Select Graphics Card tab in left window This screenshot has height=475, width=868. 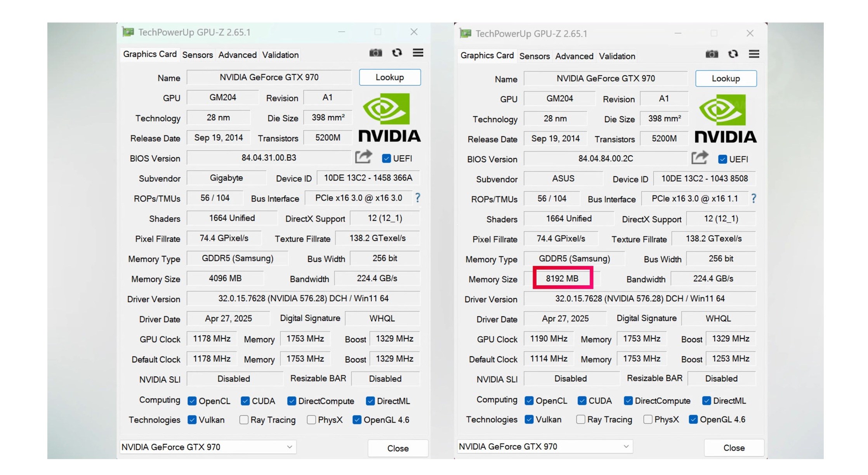point(150,54)
